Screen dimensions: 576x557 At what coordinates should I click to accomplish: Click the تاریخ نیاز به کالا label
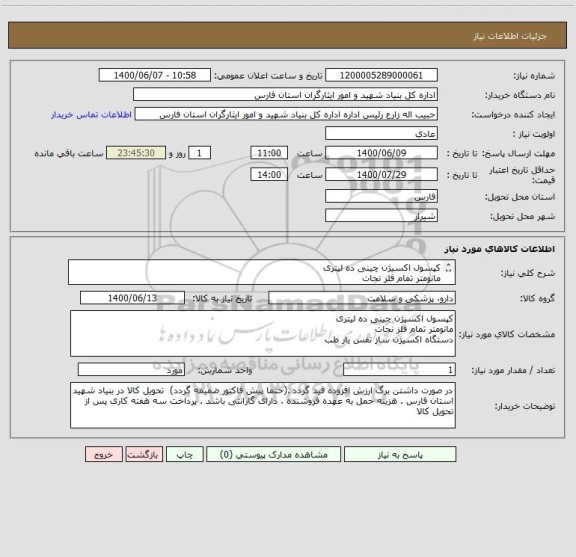click(x=222, y=298)
